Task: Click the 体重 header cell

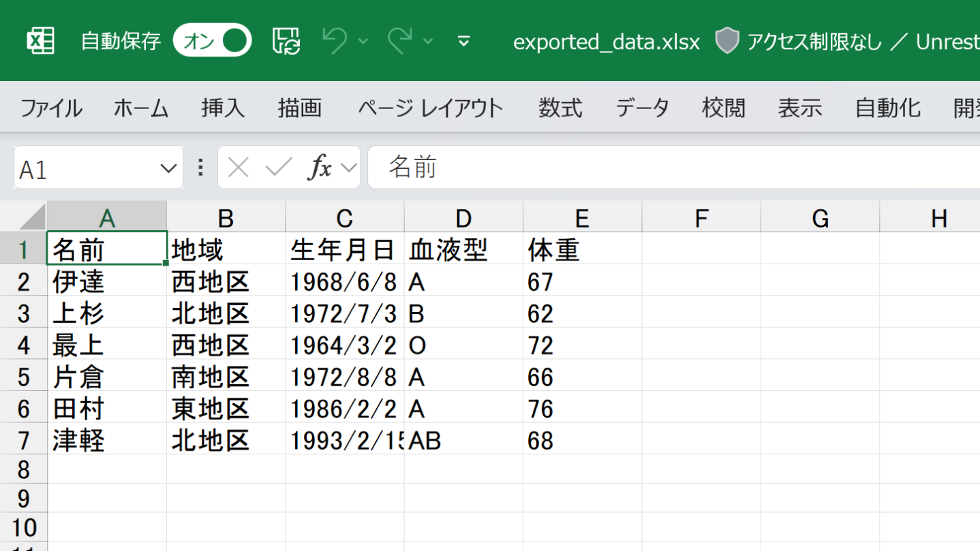Action: (x=582, y=249)
